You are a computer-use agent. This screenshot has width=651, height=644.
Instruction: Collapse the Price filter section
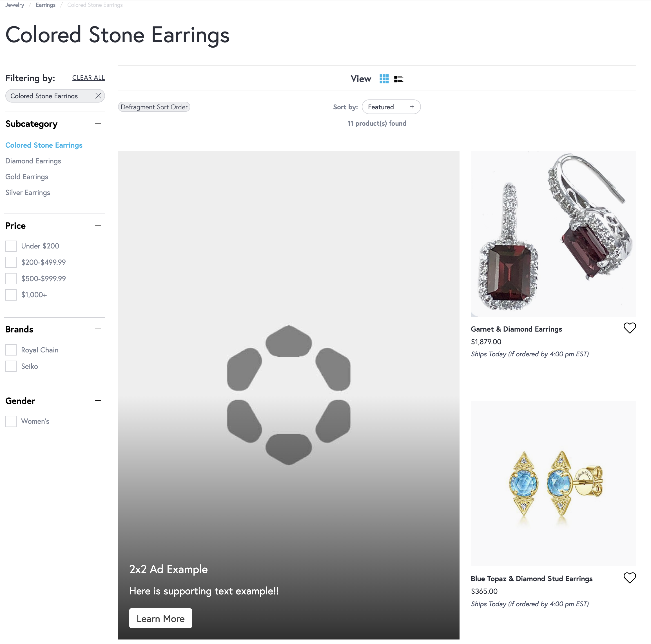click(x=98, y=225)
